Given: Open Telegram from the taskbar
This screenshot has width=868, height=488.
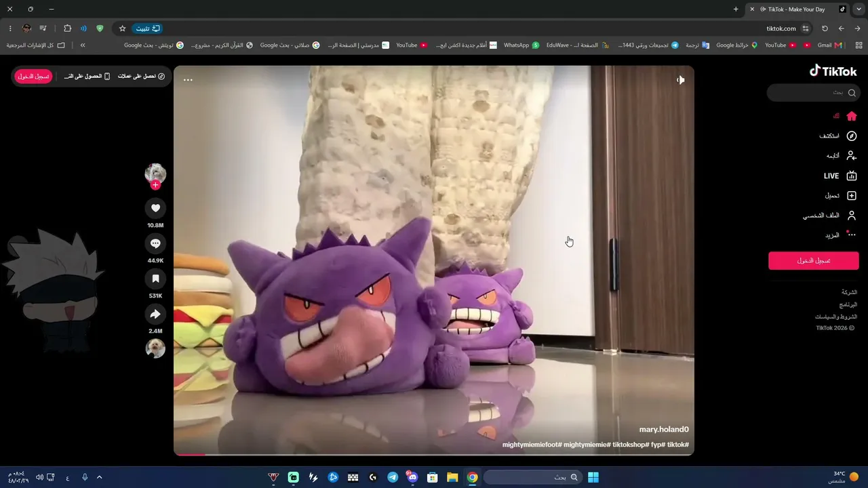Looking at the screenshot, I should [x=393, y=477].
